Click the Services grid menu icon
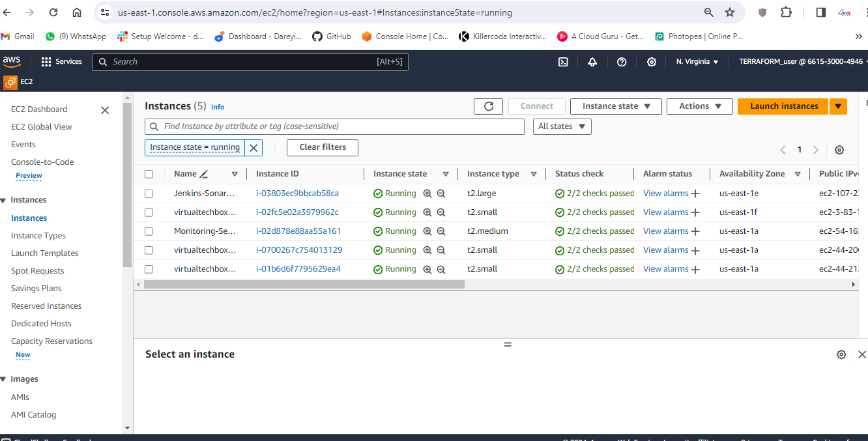 tap(46, 62)
